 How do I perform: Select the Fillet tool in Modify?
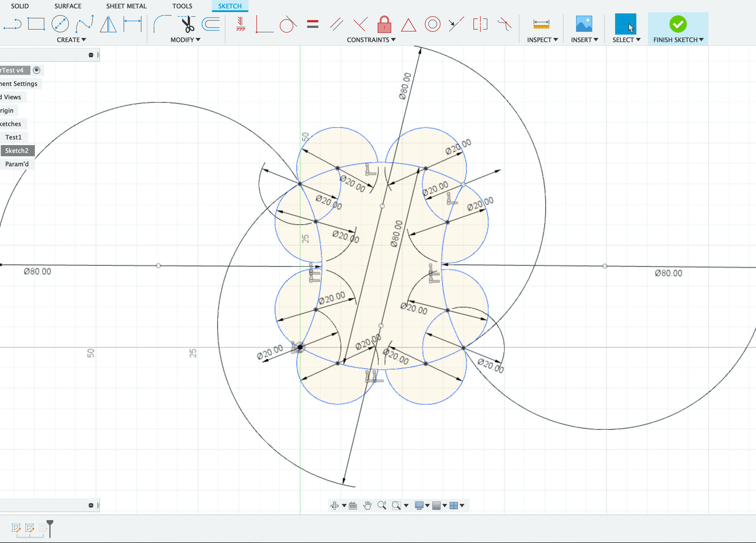[162, 24]
